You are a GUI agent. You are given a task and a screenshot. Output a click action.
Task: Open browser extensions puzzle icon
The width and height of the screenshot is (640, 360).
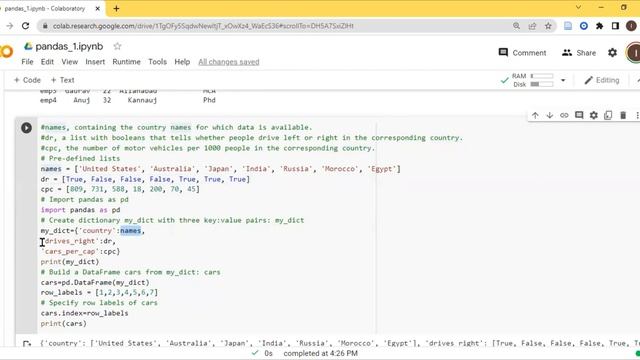(x=600, y=26)
